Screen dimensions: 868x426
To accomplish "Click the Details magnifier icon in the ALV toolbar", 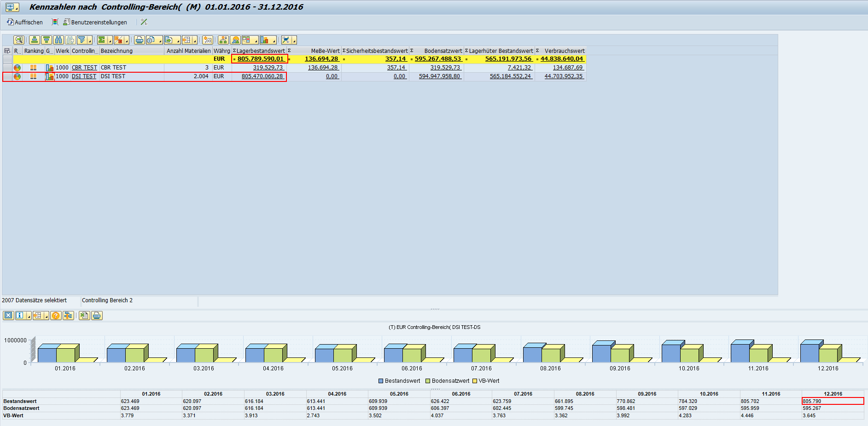I will coord(18,40).
